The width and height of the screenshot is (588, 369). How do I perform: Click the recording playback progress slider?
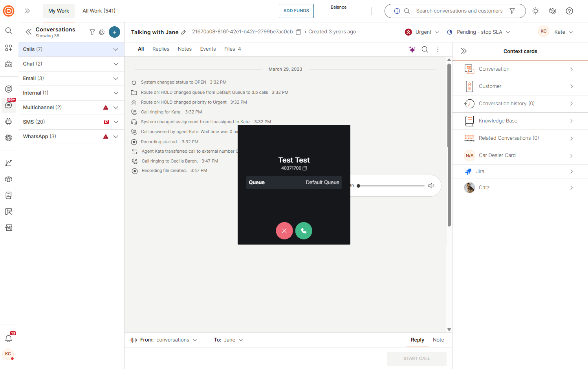(391, 186)
